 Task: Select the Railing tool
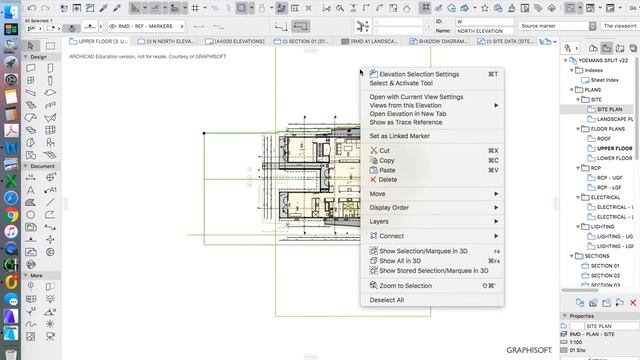50,105
